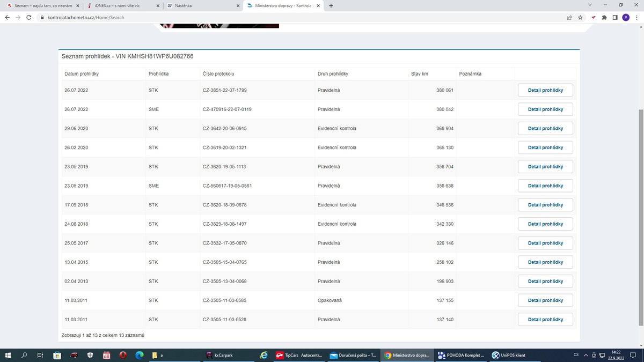Screen dimensions: 644x362
Task: Open Detail prohlídky for the 13.04.2015 inspection
Action: (x=545, y=262)
